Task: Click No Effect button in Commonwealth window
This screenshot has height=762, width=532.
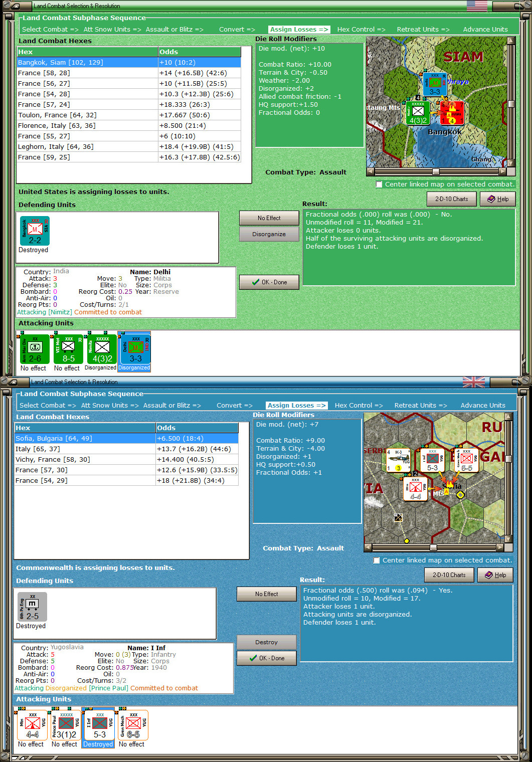Action: click(267, 594)
